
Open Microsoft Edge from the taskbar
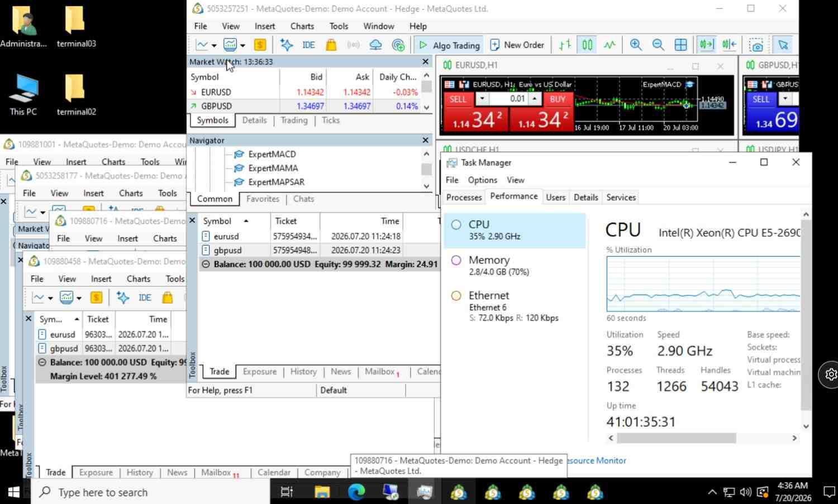(356, 492)
